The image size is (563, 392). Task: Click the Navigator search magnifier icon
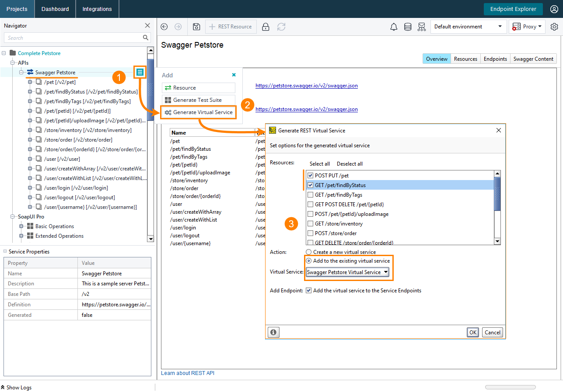(x=146, y=38)
